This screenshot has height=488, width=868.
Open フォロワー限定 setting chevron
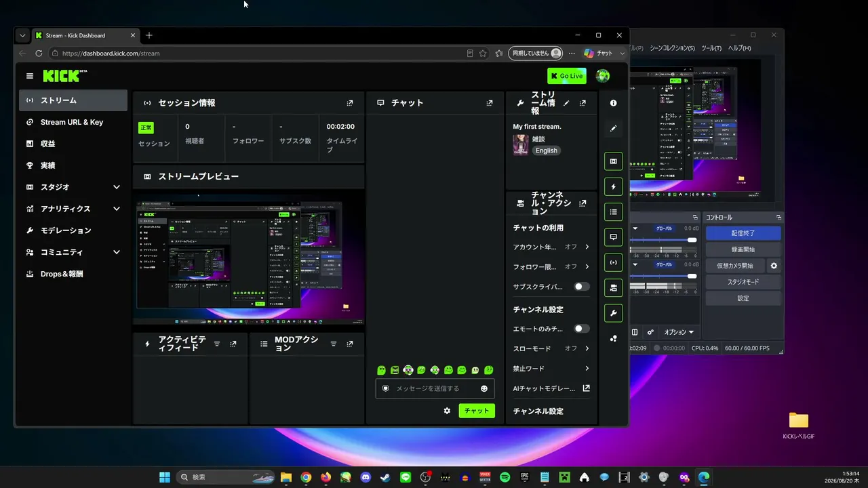[587, 266]
